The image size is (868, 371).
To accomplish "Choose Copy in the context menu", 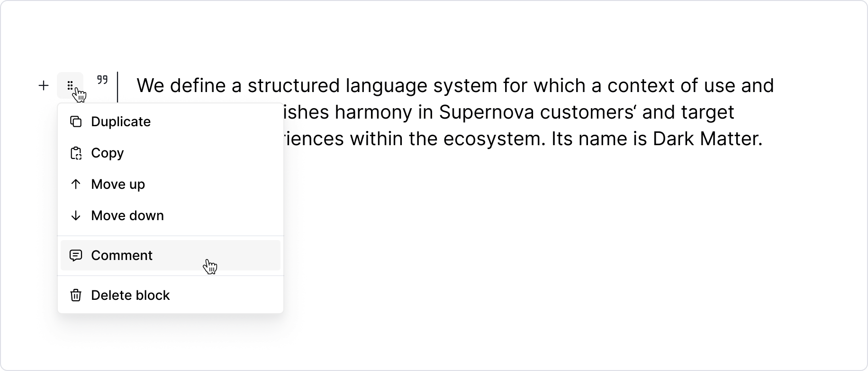I will pyautogui.click(x=108, y=153).
